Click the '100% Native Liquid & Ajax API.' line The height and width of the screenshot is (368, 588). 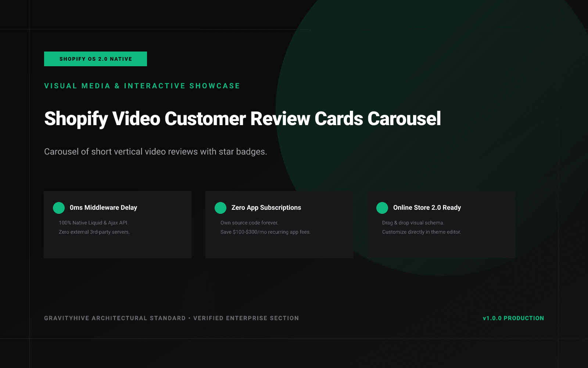[94, 223]
